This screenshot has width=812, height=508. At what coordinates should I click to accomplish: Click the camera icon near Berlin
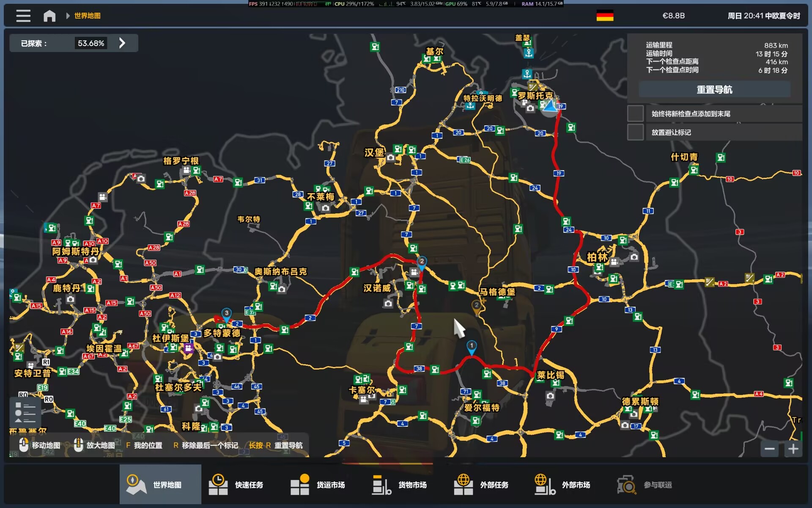point(634,257)
